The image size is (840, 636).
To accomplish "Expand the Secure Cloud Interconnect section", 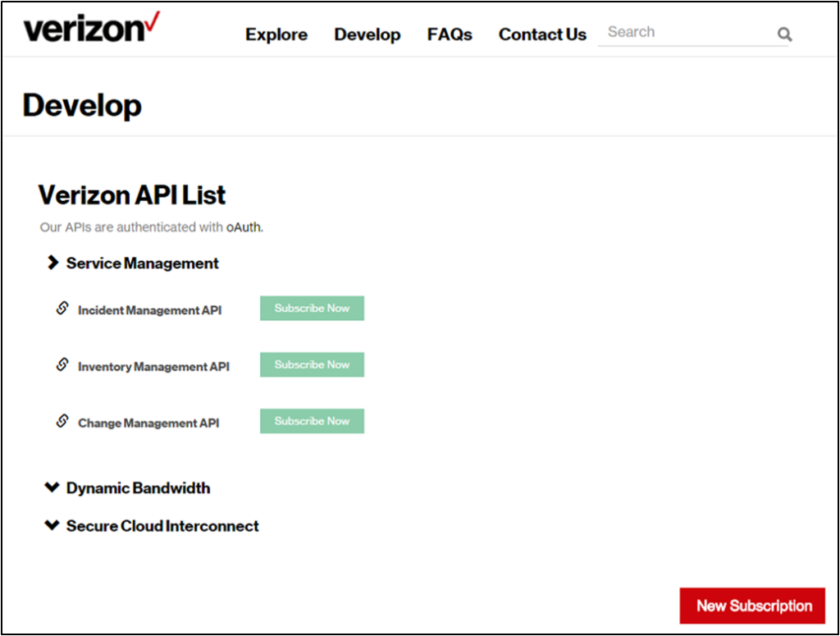I will click(52, 525).
